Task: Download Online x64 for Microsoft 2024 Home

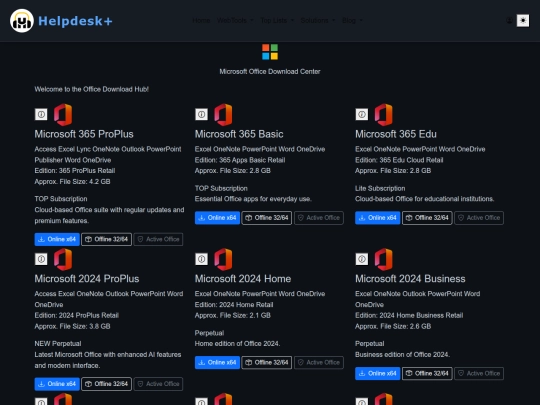Action: tap(217, 363)
